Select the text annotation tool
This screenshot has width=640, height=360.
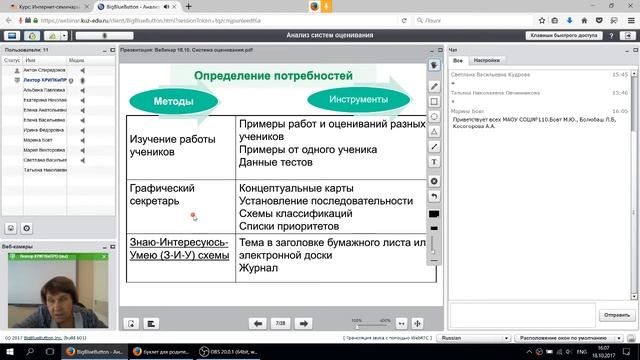[434, 162]
